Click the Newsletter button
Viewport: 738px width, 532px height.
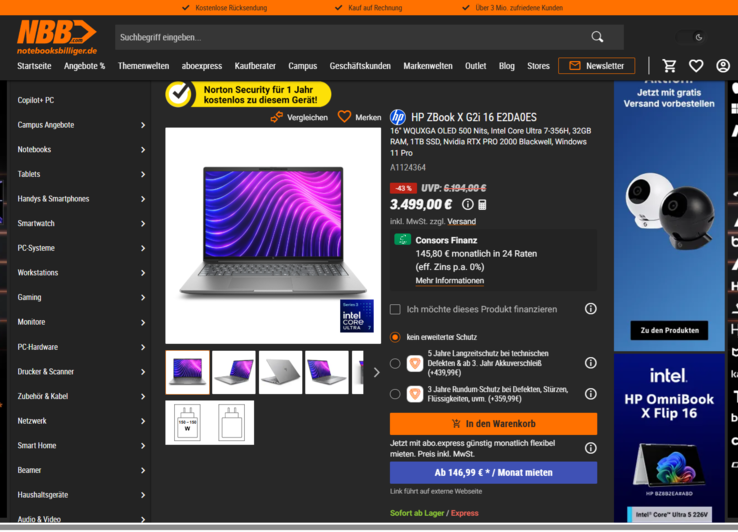tap(596, 66)
